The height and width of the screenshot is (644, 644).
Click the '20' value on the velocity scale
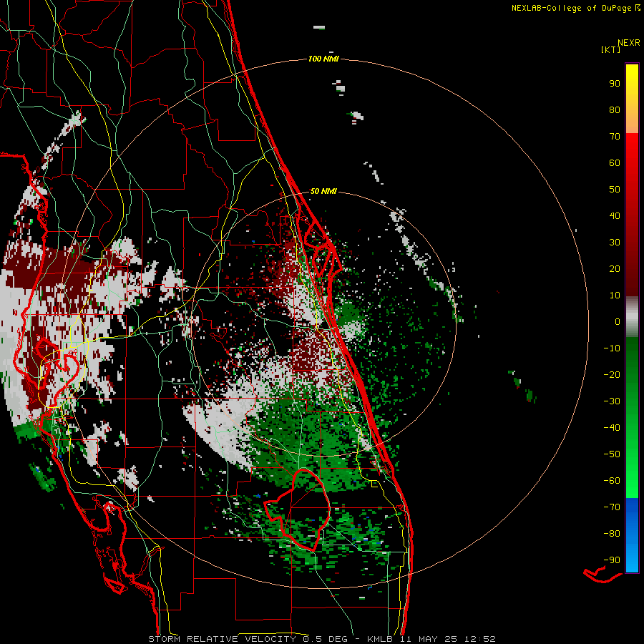tap(615, 268)
